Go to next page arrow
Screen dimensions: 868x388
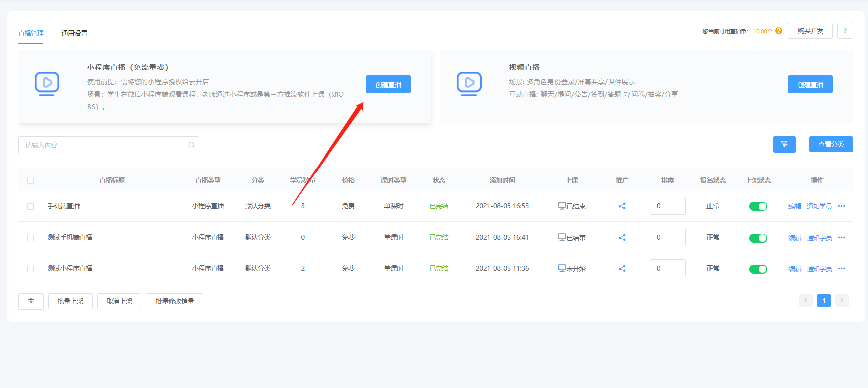click(x=842, y=300)
